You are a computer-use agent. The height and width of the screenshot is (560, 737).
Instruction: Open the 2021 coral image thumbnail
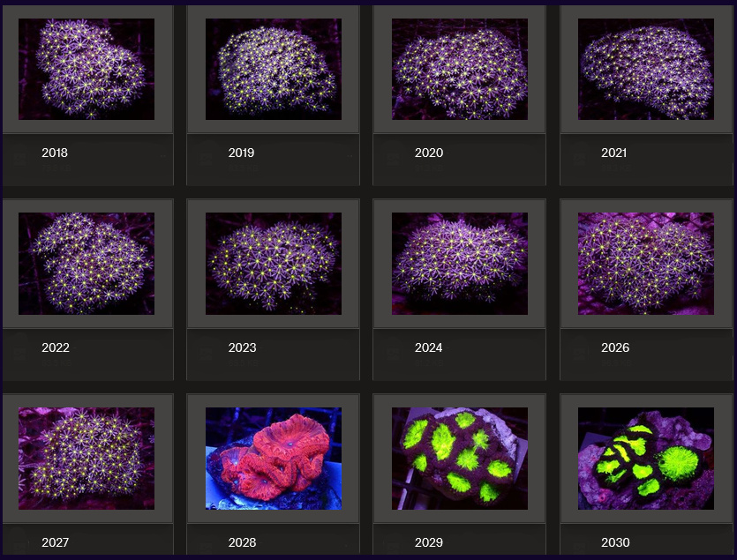[646, 69]
